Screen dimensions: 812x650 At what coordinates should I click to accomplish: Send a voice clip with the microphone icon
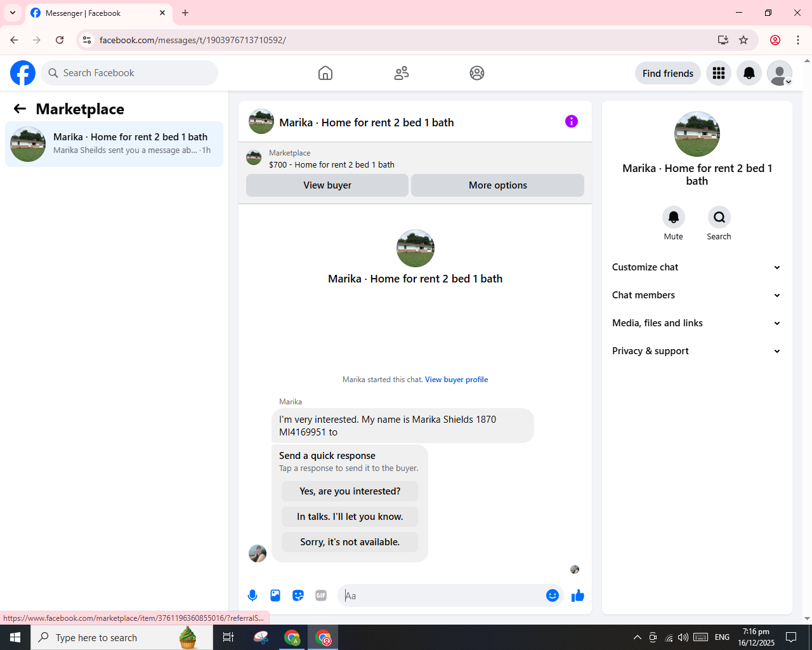(252, 595)
